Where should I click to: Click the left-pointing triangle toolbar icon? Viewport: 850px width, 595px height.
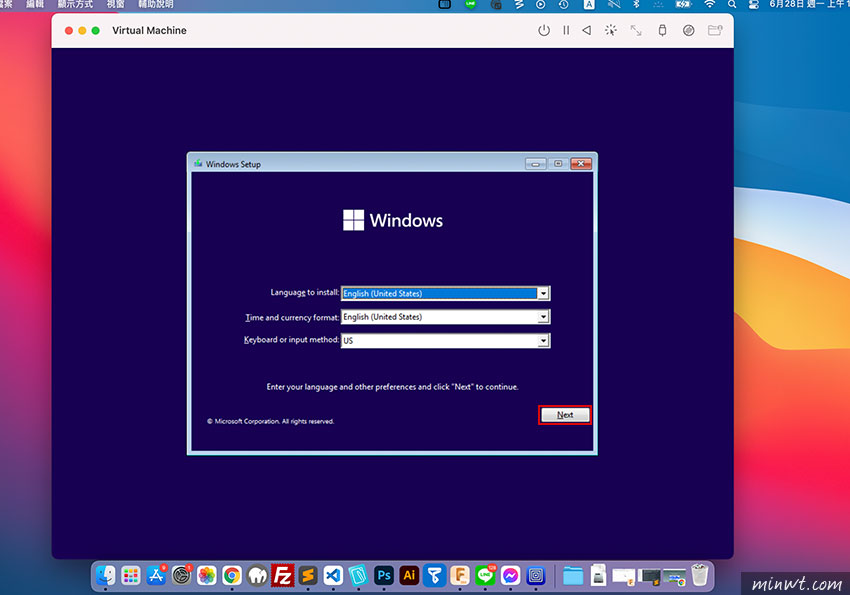point(587,30)
